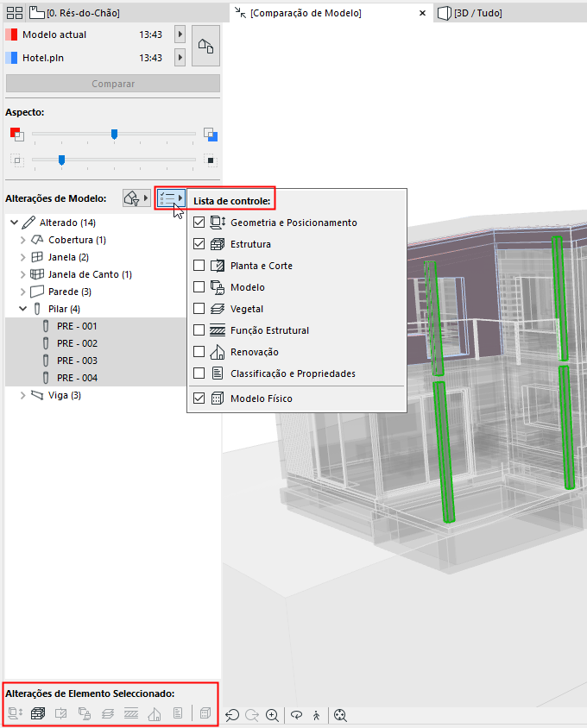Click the Pilar PRE - 001 column icon
This screenshot has height=728, width=587.
coord(46,326)
